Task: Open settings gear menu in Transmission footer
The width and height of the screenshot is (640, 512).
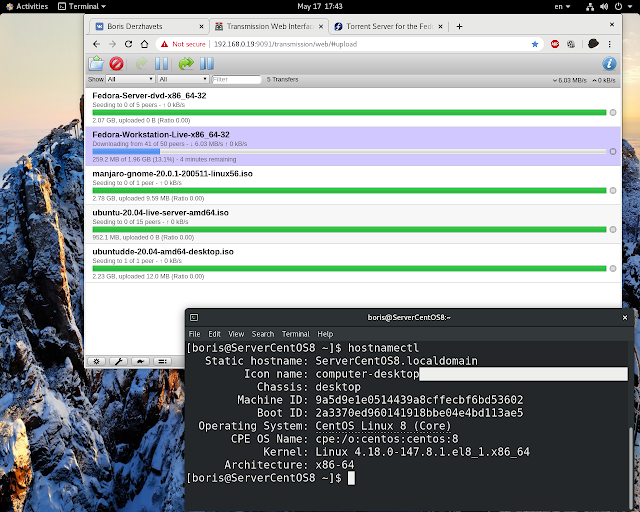Action: point(96,361)
